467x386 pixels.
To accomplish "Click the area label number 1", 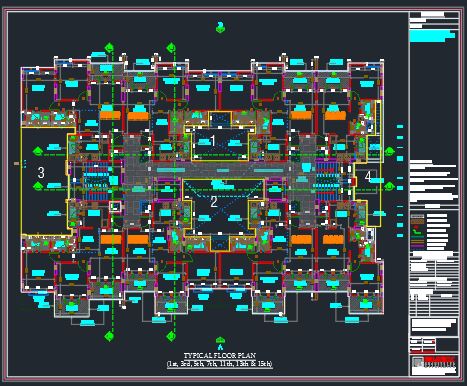I will [213, 141].
